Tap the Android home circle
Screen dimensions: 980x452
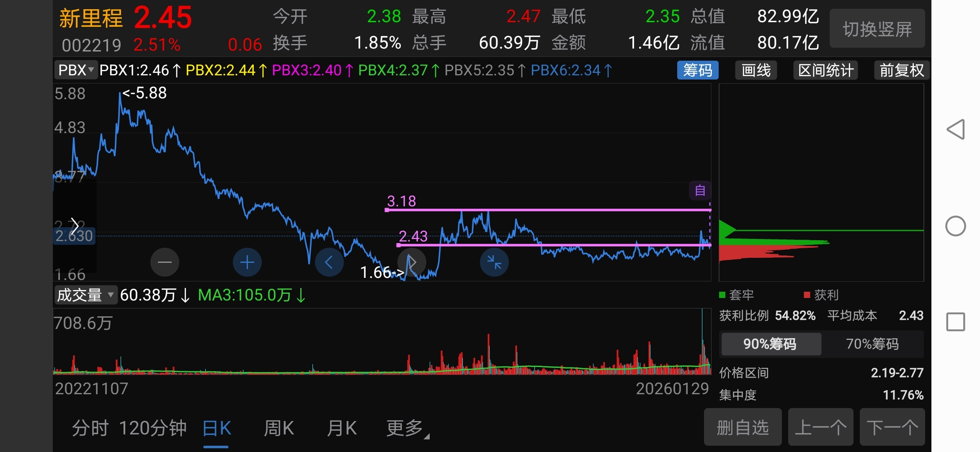point(956,226)
